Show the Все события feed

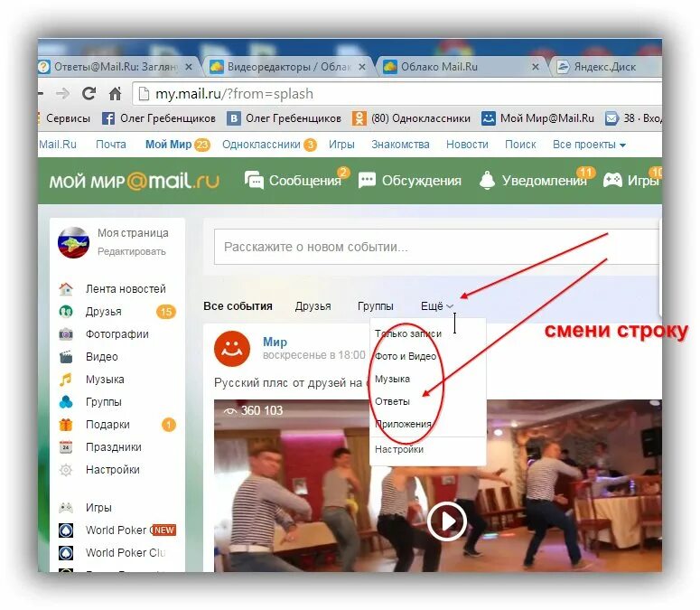point(238,306)
